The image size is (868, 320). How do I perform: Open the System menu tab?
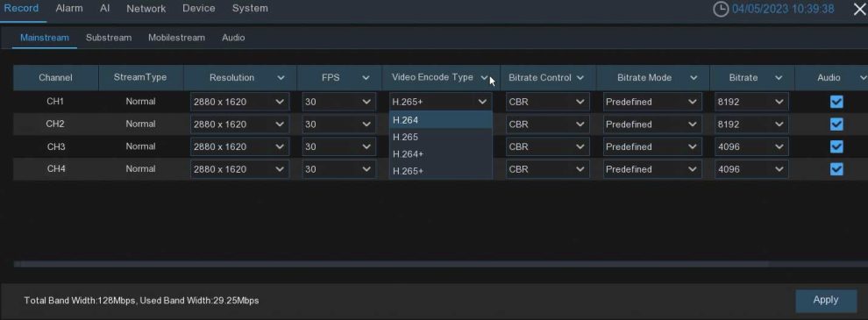click(x=250, y=8)
